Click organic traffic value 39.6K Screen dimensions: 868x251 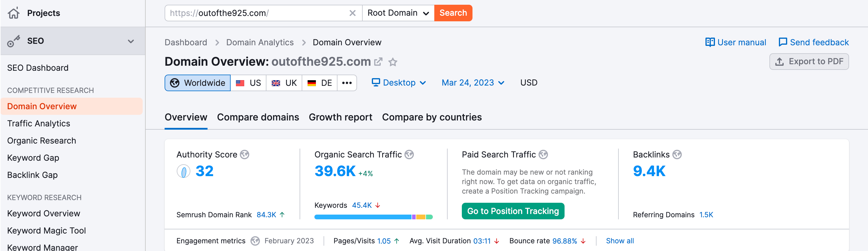[x=335, y=171]
